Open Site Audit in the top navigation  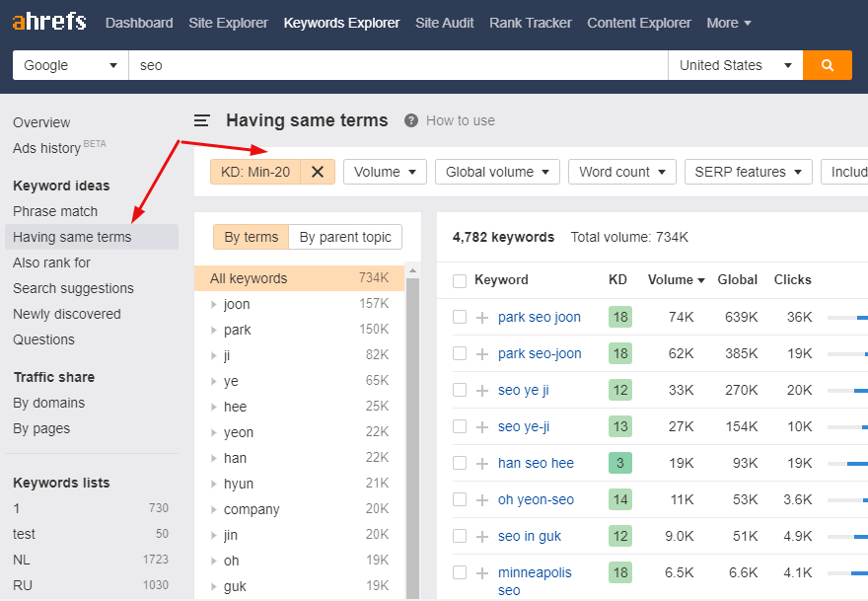tap(445, 23)
